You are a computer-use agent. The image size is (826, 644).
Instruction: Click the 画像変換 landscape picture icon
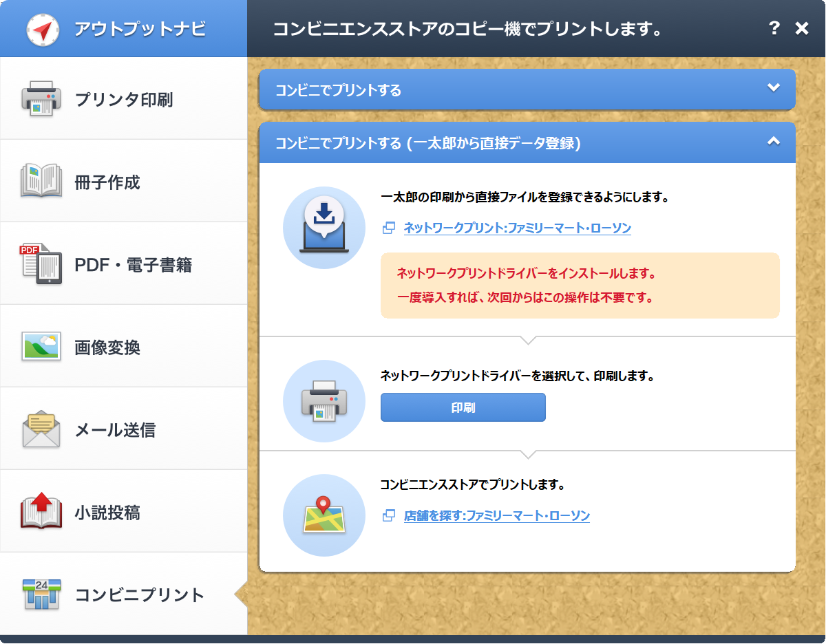[x=41, y=347]
